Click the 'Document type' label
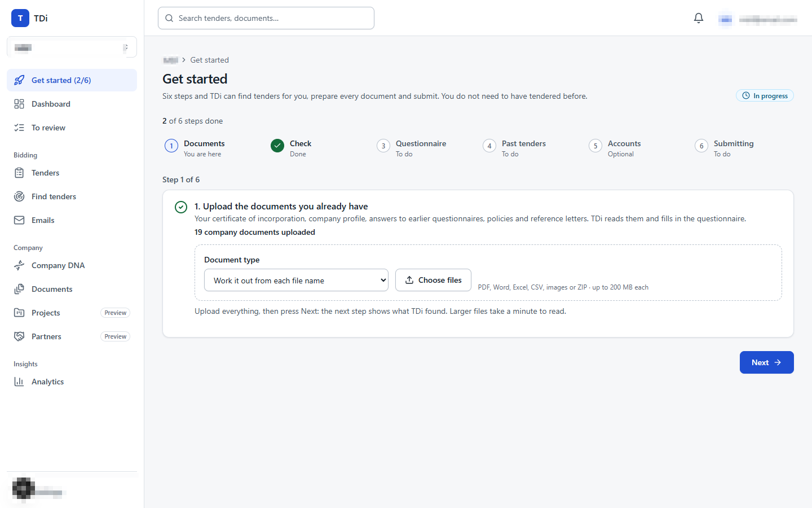The height and width of the screenshot is (508, 812). click(x=232, y=260)
